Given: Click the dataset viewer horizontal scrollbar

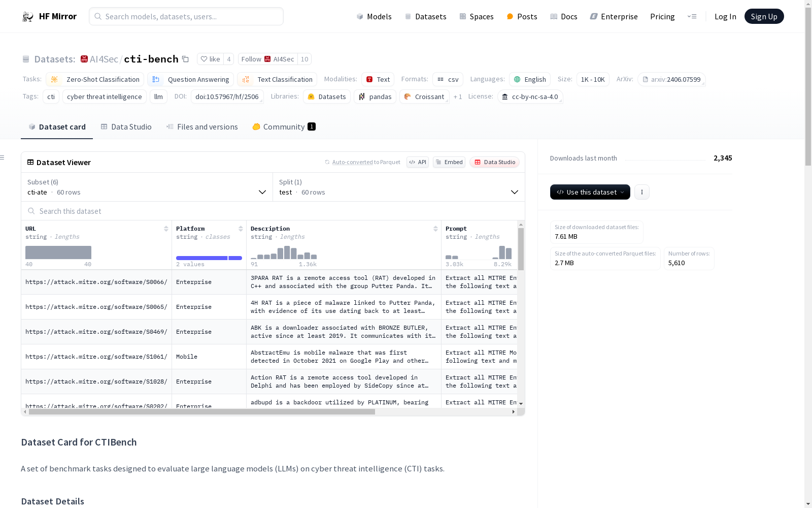Looking at the screenshot, I should tap(202, 412).
